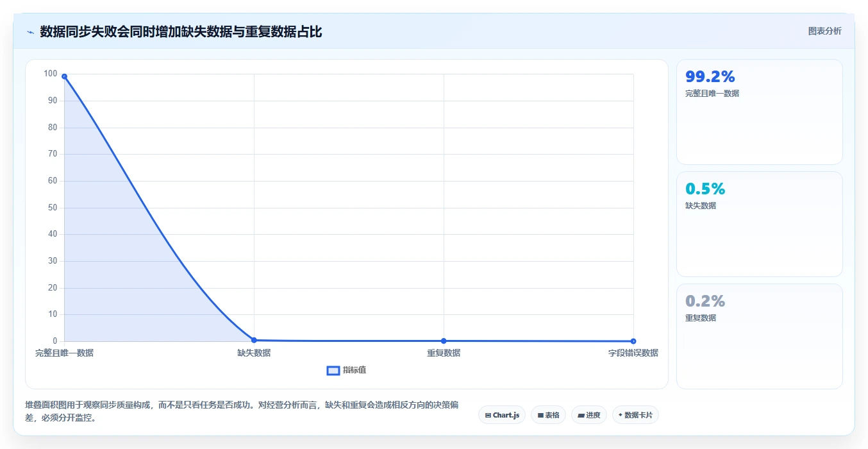
Task: Click x-axis label 重复数据
Action: point(444,353)
